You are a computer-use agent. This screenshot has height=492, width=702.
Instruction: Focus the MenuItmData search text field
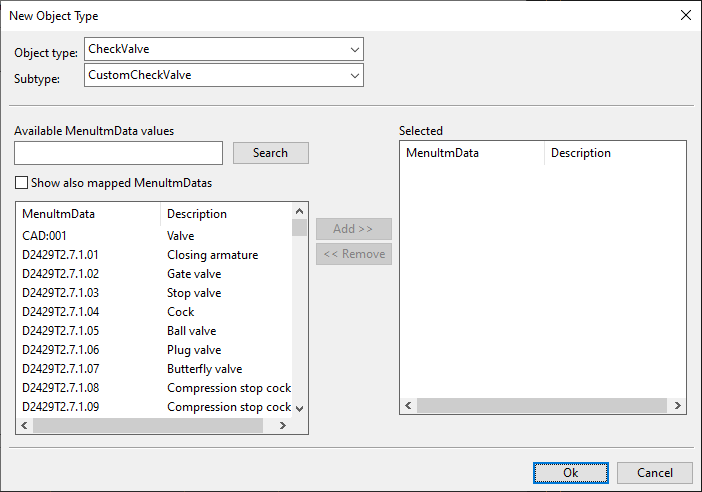[x=118, y=153]
